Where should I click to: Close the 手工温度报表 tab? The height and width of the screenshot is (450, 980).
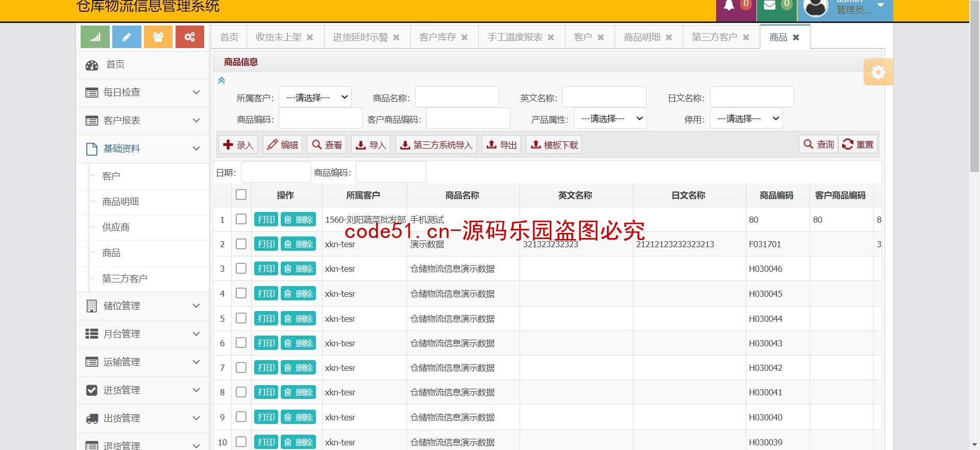tap(551, 37)
